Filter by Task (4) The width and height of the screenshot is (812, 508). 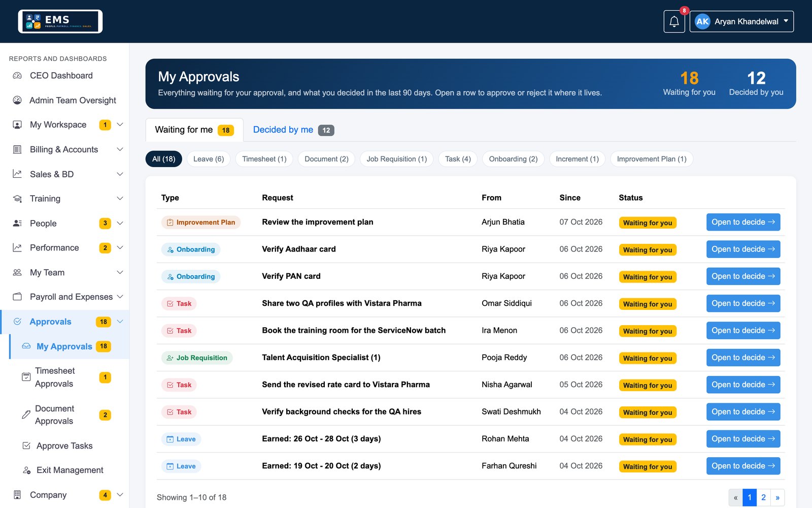458,159
